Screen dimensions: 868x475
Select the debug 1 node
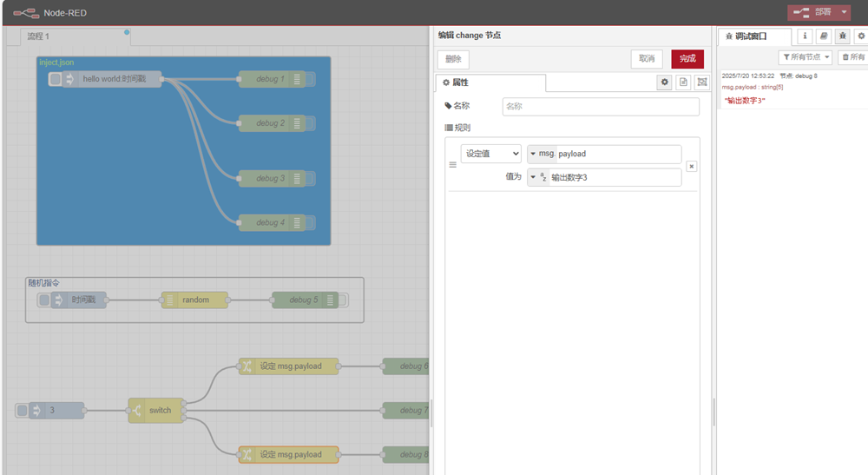270,79
